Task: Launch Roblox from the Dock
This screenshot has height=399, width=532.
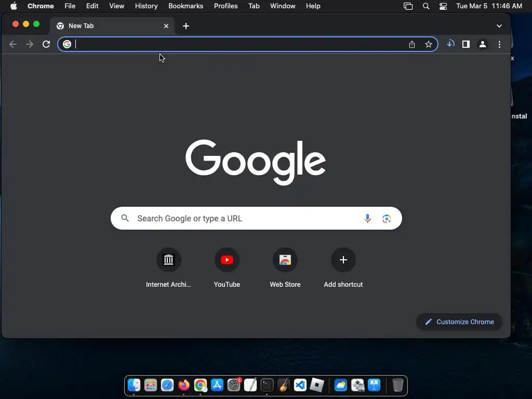Action: (x=317, y=385)
